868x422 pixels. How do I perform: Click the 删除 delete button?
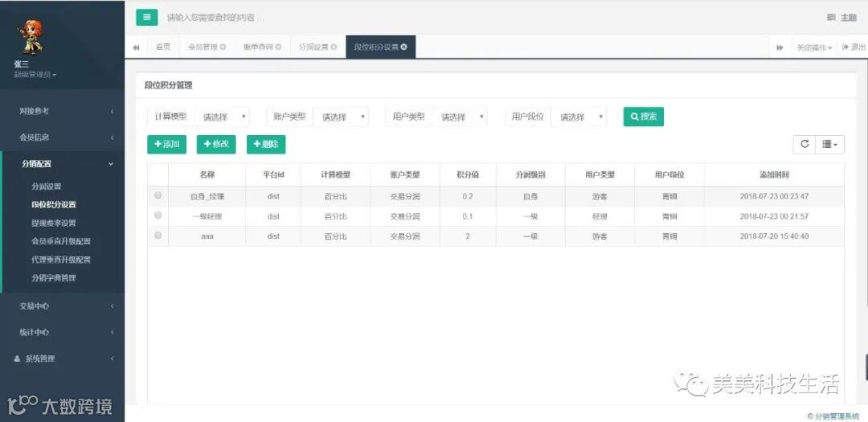point(266,144)
